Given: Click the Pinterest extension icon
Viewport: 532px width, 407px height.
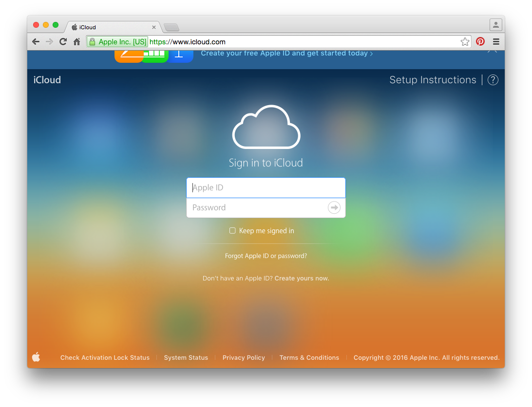Looking at the screenshot, I should coord(480,42).
